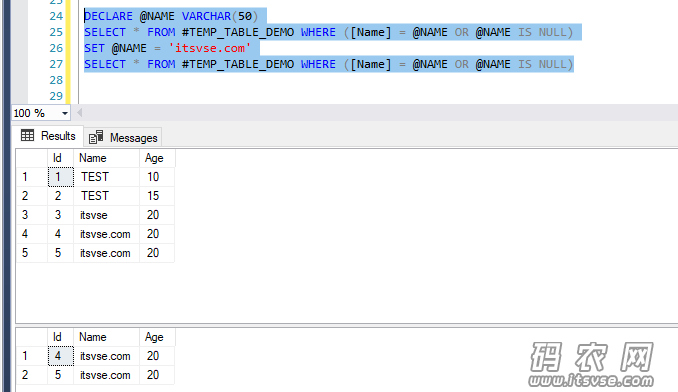Click line number 28 in the gutter

[56, 80]
